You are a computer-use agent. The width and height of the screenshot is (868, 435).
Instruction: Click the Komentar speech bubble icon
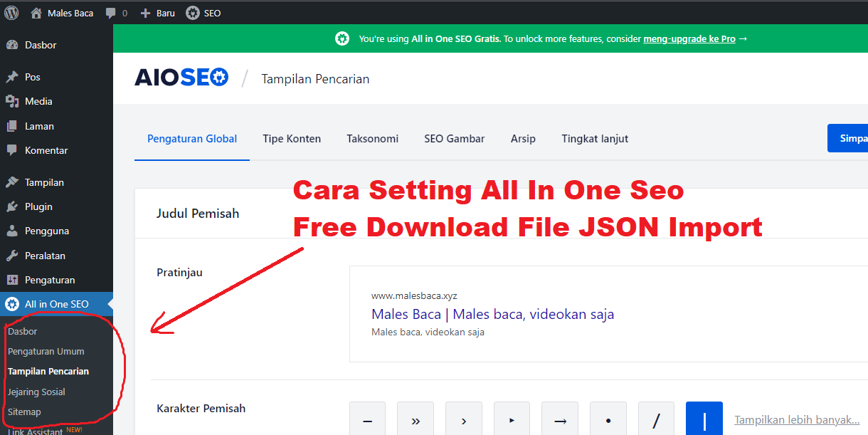[x=12, y=150]
